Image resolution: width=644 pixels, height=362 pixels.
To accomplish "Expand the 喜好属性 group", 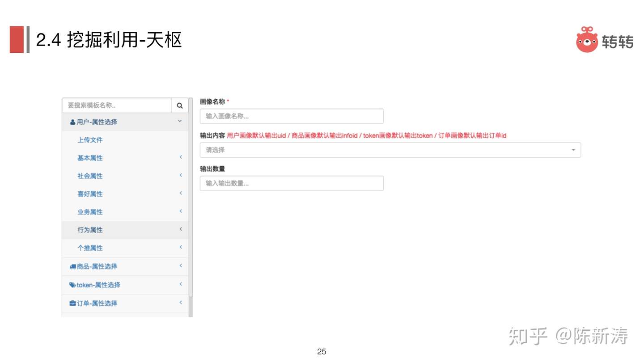I will coord(181,193).
